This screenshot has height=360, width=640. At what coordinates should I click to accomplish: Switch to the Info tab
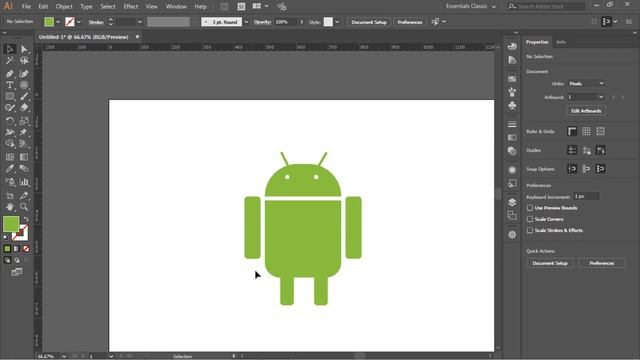tap(561, 42)
